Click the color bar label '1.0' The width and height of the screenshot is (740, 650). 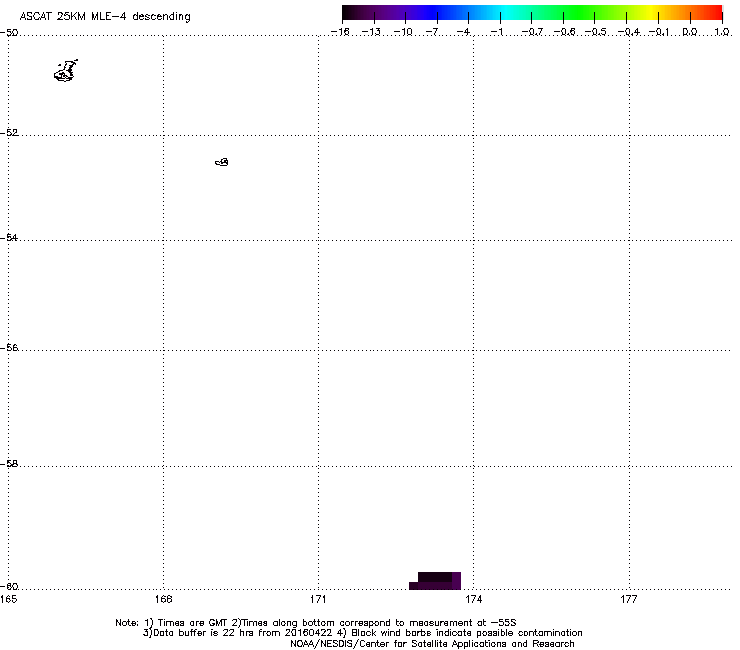[x=722, y=32]
